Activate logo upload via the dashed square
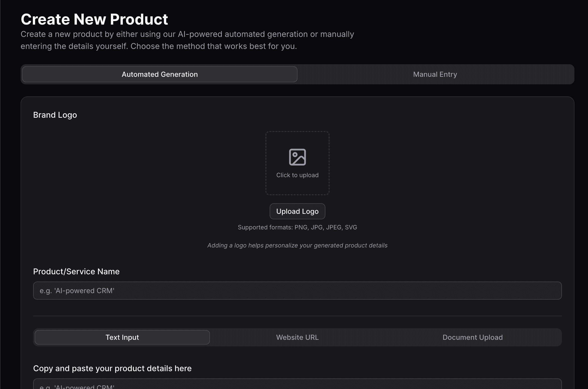This screenshot has width=588, height=389. click(x=297, y=163)
